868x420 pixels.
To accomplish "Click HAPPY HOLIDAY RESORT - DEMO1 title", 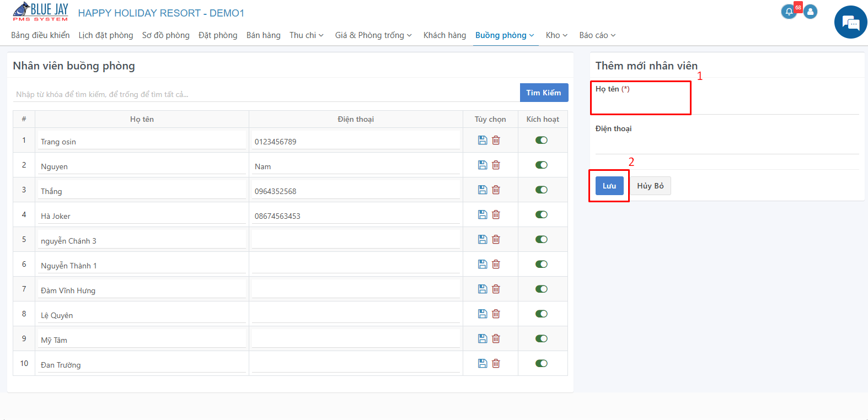I will point(161,13).
